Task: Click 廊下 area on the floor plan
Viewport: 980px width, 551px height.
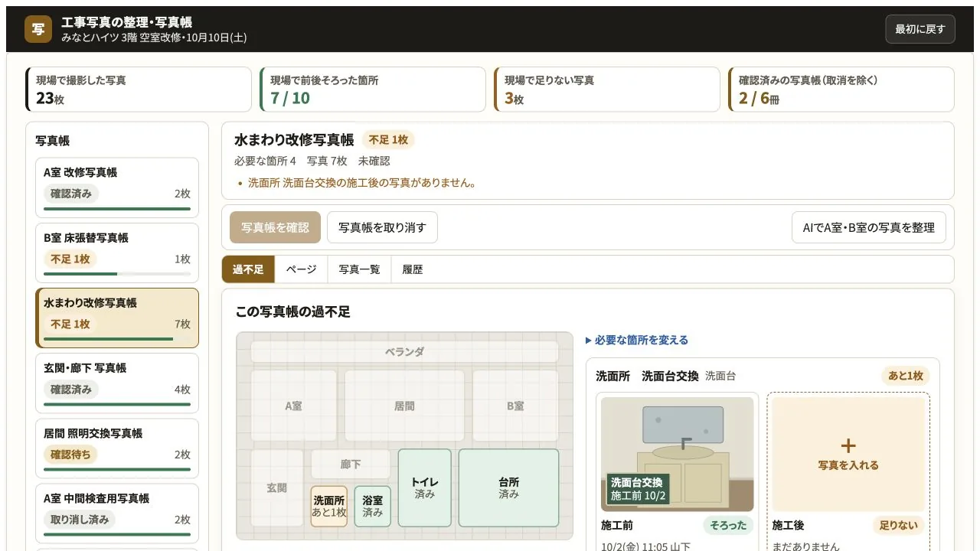Action: (x=351, y=465)
